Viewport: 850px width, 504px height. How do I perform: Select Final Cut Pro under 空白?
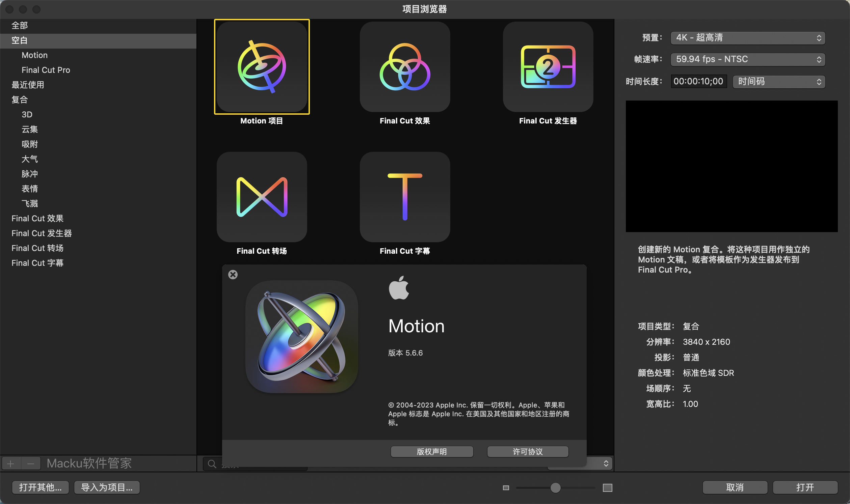[98, 70]
